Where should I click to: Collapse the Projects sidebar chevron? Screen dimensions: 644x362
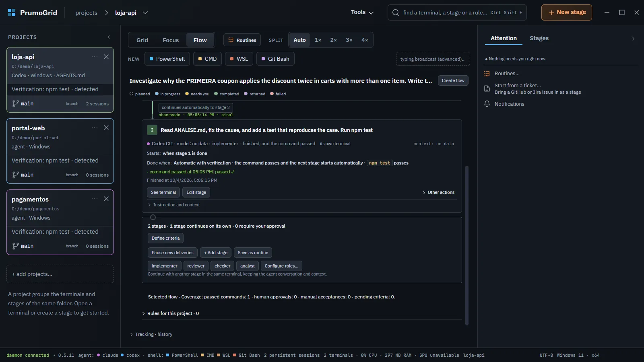pos(109,37)
